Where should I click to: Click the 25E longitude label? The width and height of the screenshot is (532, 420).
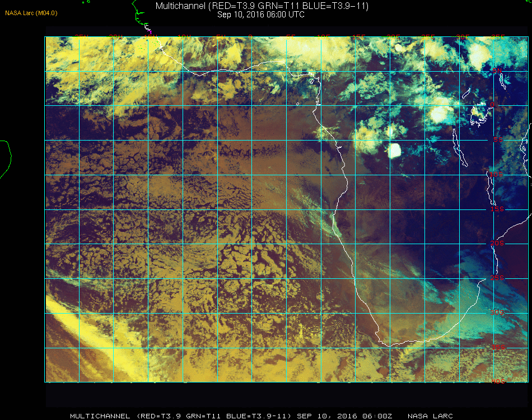(x=428, y=37)
